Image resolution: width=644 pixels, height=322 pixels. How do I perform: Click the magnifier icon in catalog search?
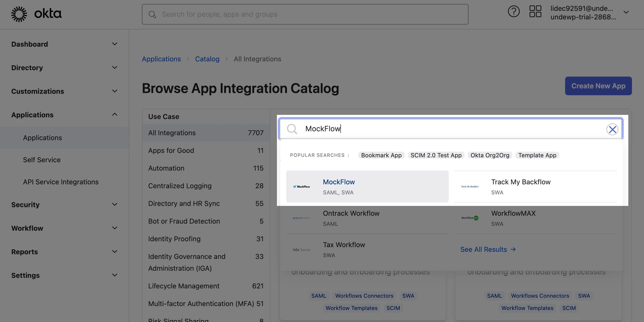(x=292, y=129)
